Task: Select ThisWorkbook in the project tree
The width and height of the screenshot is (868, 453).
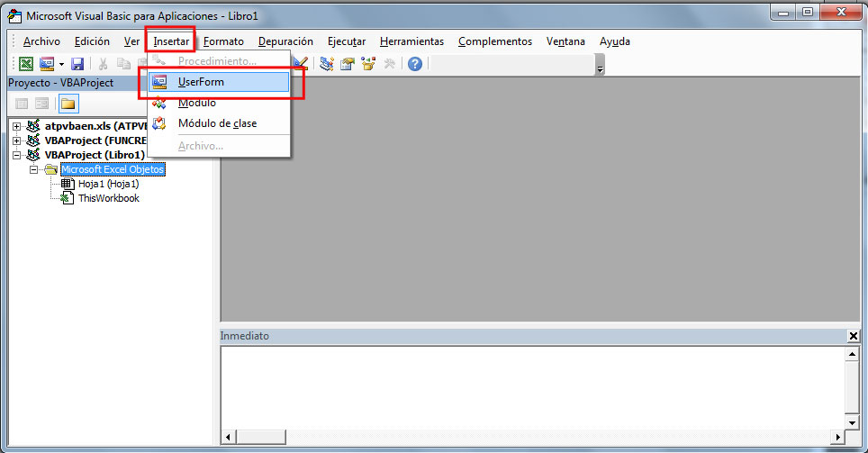Action: point(108,198)
